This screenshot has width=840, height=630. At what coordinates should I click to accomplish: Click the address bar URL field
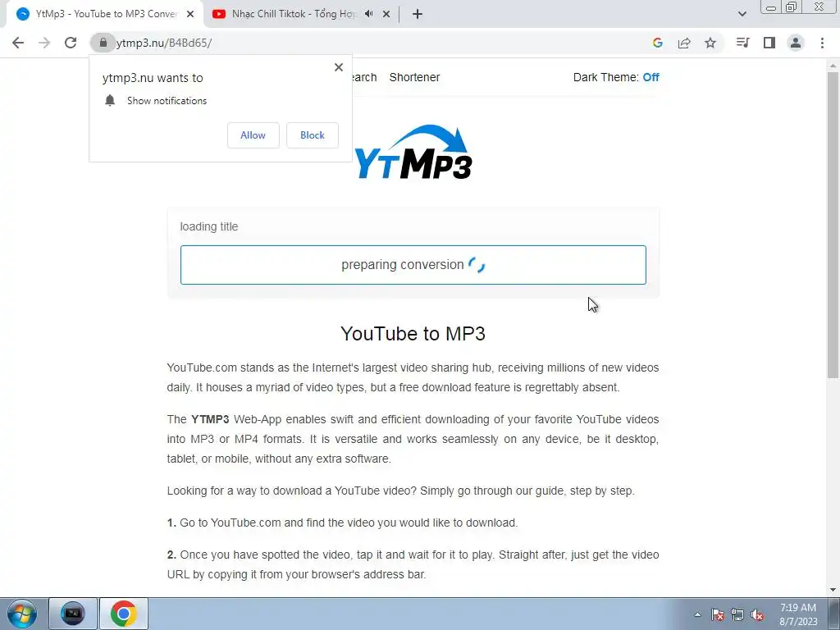(375, 43)
